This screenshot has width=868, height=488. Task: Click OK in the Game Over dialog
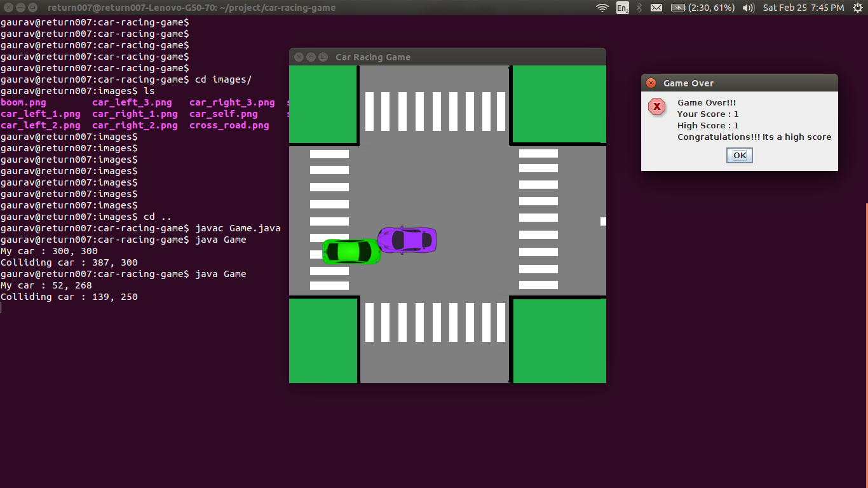click(x=740, y=156)
